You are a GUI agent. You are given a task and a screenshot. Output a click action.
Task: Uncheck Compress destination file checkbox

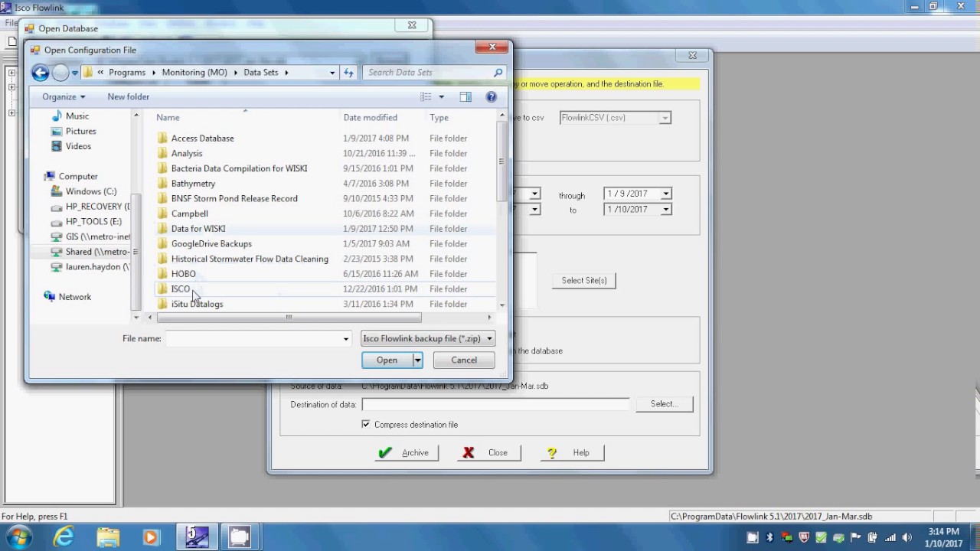coord(366,425)
